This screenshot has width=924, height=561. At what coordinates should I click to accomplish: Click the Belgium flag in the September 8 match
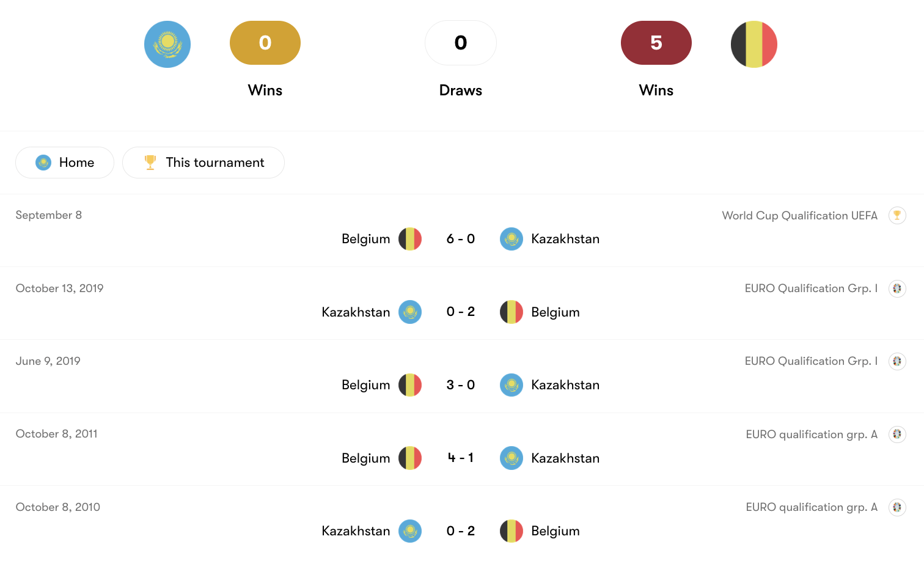[410, 239]
